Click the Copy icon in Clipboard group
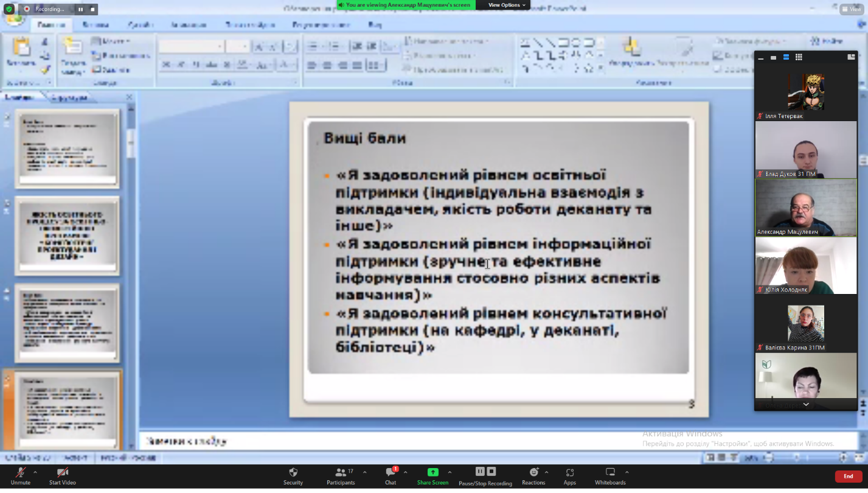Image resolution: width=868 pixels, height=493 pixels. point(44,55)
